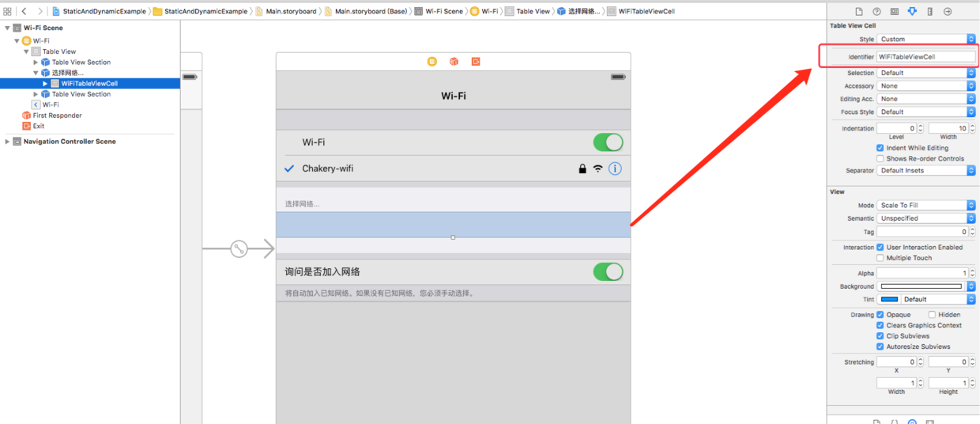Select the blue prototype cell in canvas
The height and width of the screenshot is (424, 980).
[453, 225]
